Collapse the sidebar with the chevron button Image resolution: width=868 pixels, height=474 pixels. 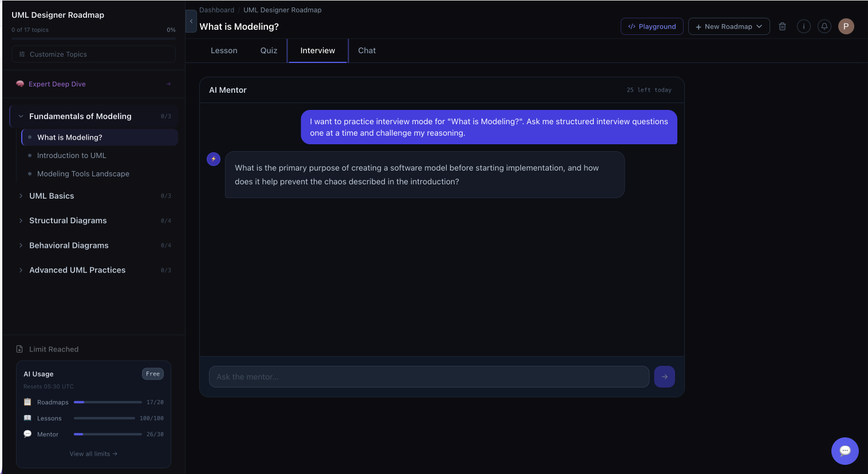coord(191,21)
